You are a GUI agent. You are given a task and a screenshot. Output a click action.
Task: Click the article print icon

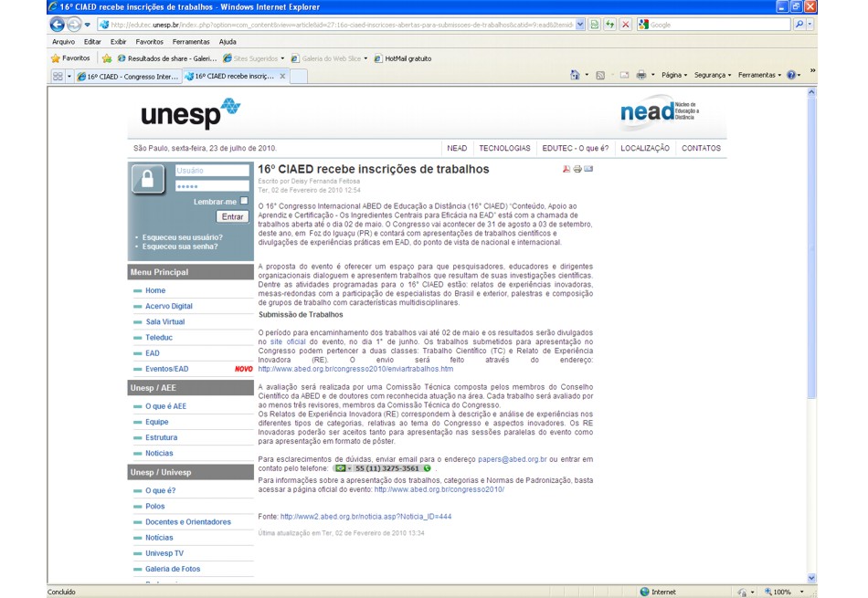point(577,169)
